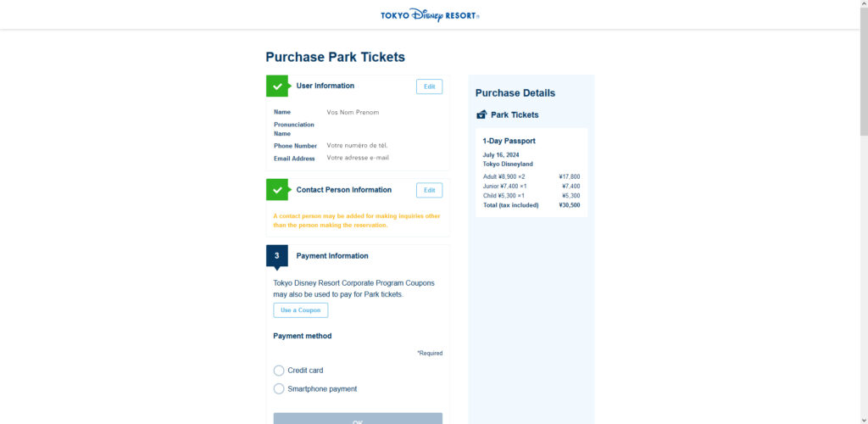Click the green checkmark beside User Information
Screen dimensions: 868x424
point(277,86)
